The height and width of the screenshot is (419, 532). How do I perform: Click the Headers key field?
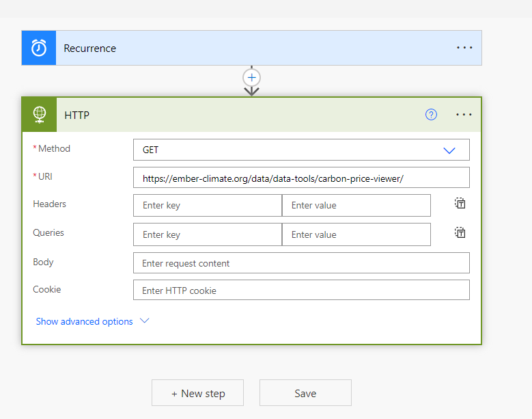[x=208, y=205]
